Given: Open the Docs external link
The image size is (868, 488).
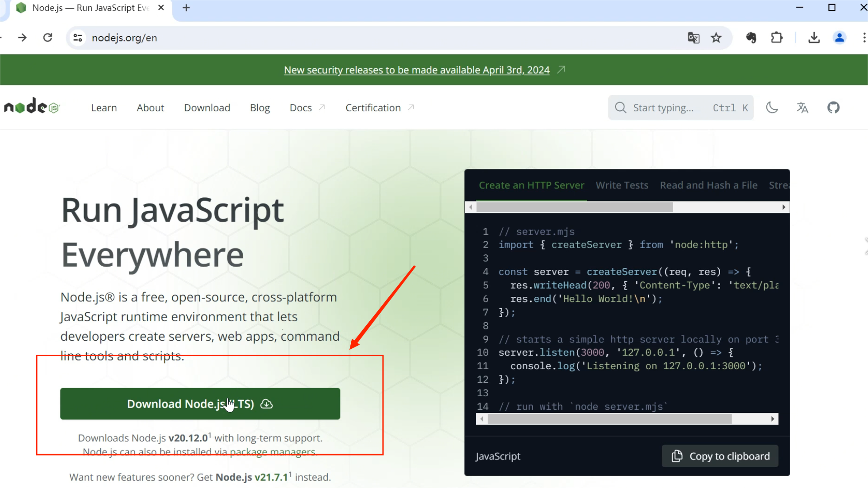Looking at the screenshot, I should (307, 108).
